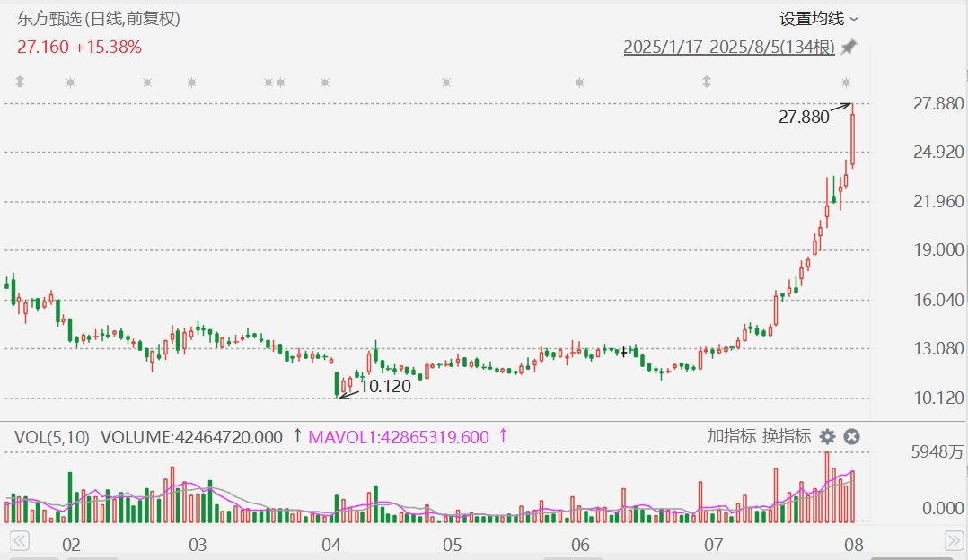Click the up-down arrow marker above late January
The height and width of the screenshot is (560, 968).
point(20,82)
